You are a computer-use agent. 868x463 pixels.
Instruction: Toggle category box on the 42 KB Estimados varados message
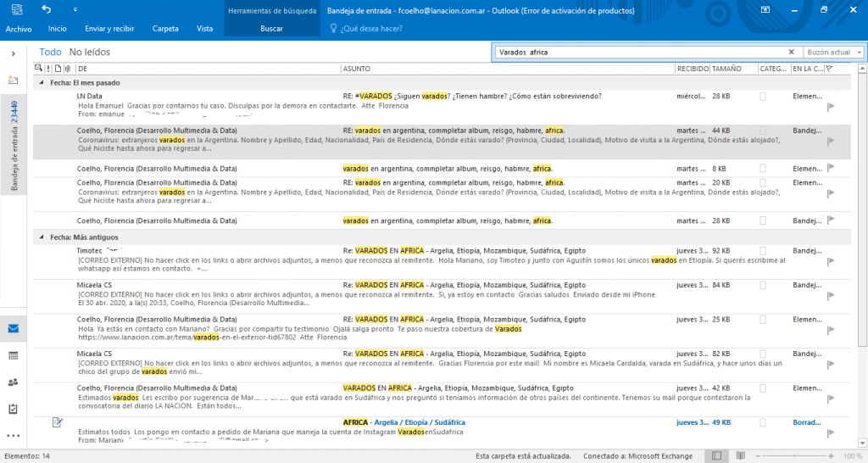tap(762, 388)
